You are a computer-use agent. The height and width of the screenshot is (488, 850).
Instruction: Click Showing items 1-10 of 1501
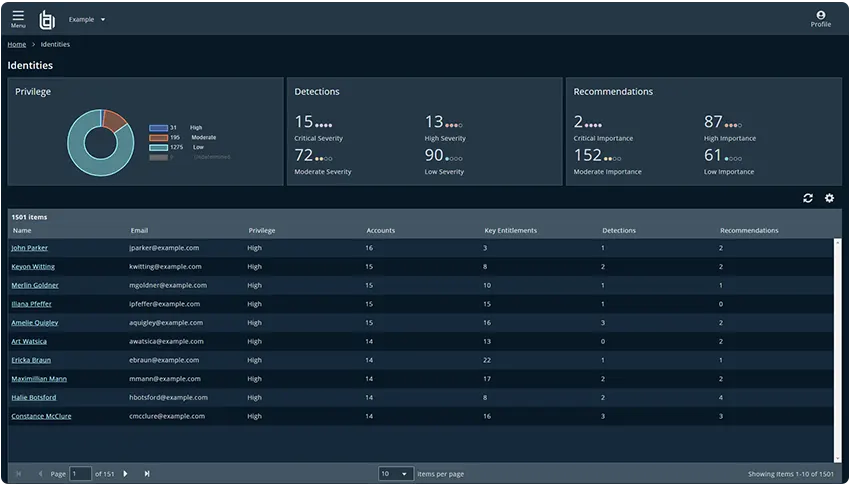point(791,474)
